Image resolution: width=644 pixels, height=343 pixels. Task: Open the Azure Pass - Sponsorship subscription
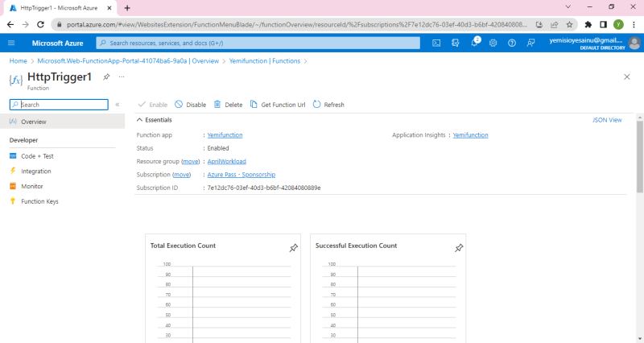coord(241,175)
